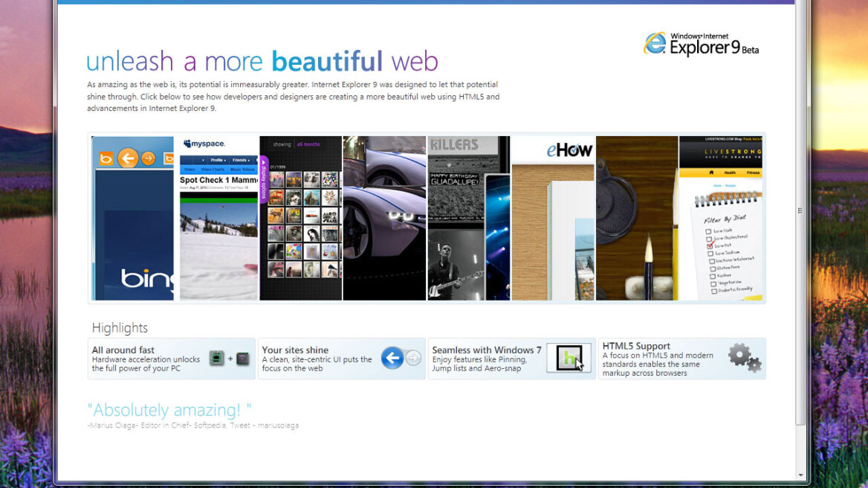Open the Seamless with Windows 7 highlight
This screenshot has height=488, width=868.
(511, 359)
